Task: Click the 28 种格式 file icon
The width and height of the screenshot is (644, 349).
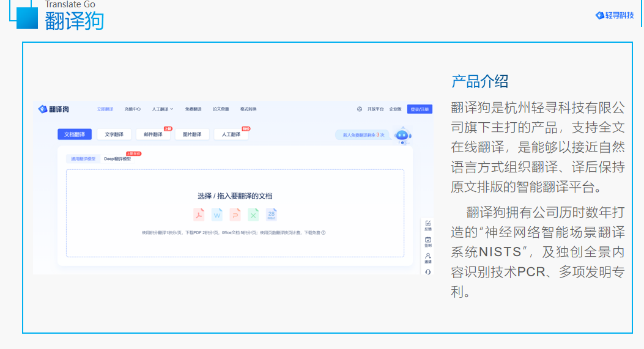Action: click(272, 215)
